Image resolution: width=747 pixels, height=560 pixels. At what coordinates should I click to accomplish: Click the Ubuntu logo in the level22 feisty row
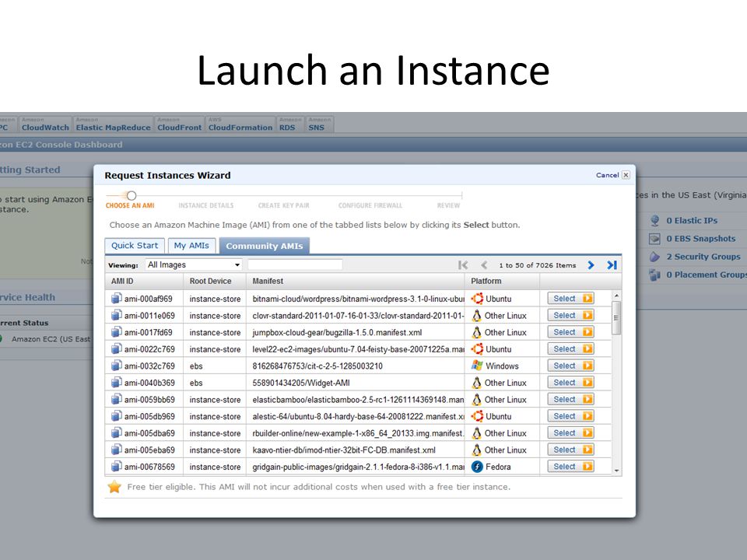point(477,349)
